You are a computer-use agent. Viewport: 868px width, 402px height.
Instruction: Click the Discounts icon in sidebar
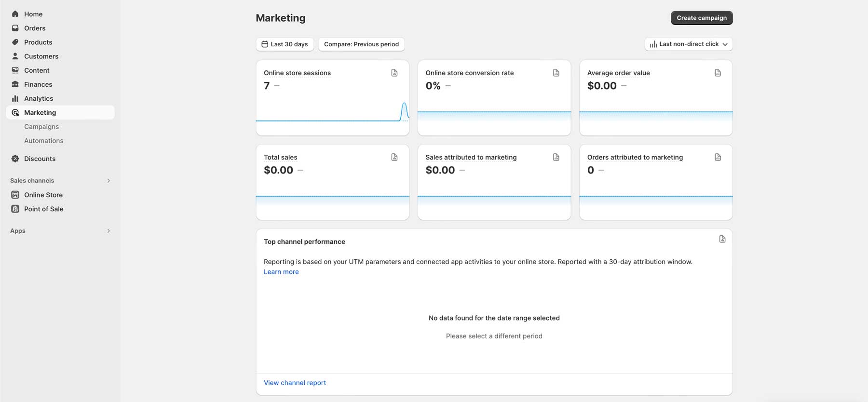[x=15, y=159]
